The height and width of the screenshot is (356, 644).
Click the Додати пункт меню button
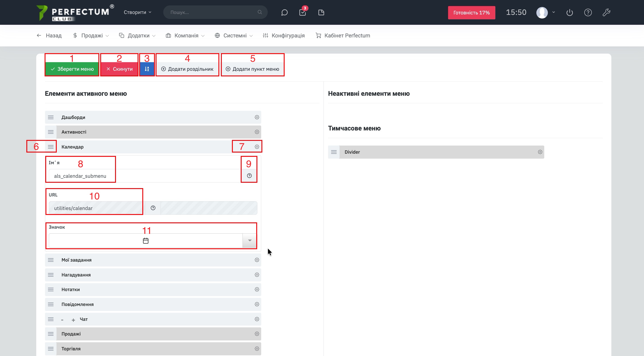click(252, 69)
